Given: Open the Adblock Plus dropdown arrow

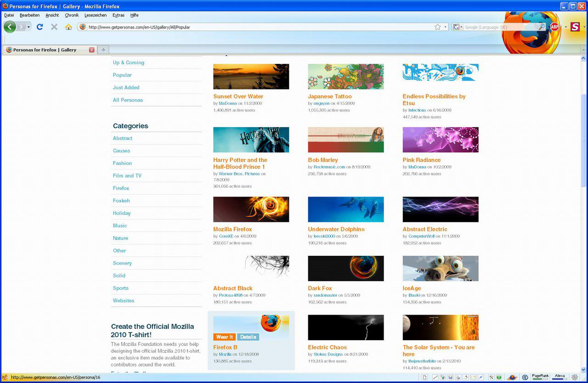Looking at the screenshot, I should (565, 27).
